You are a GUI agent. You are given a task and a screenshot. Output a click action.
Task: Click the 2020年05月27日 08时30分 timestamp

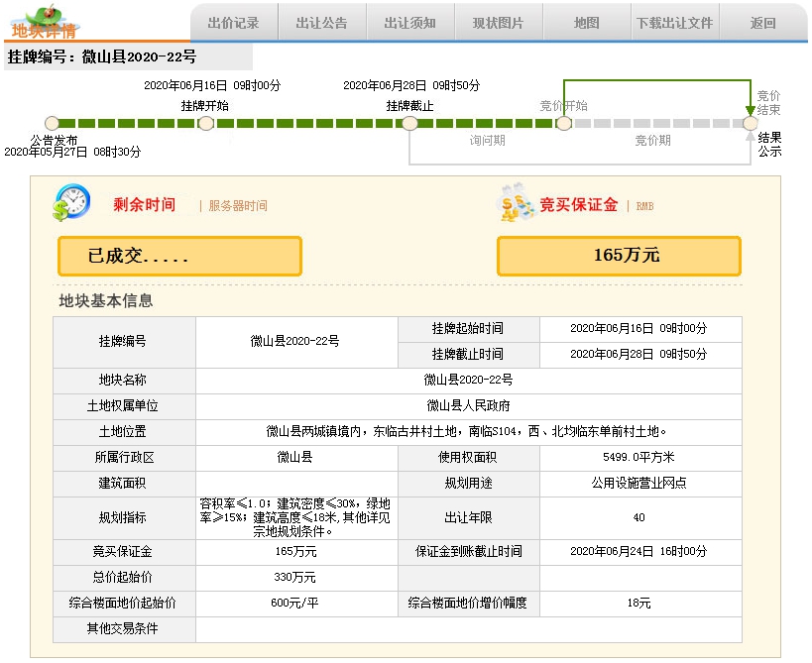pyautogui.click(x=72, y=152)
